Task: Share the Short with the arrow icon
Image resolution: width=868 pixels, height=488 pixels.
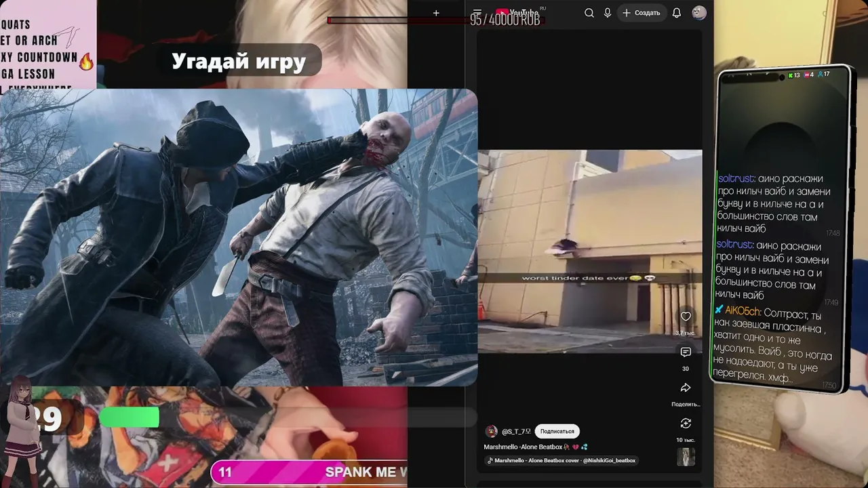Action: [686, 388]
